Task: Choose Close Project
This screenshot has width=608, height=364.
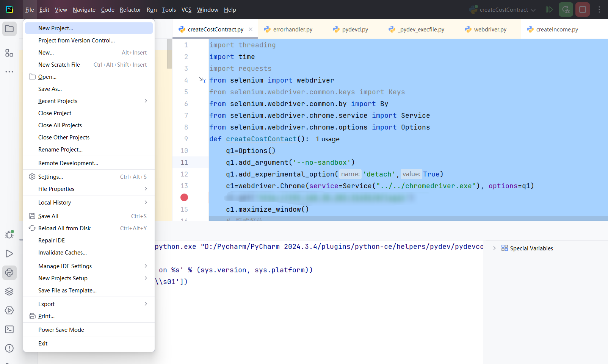Action: tap(89, 113)
